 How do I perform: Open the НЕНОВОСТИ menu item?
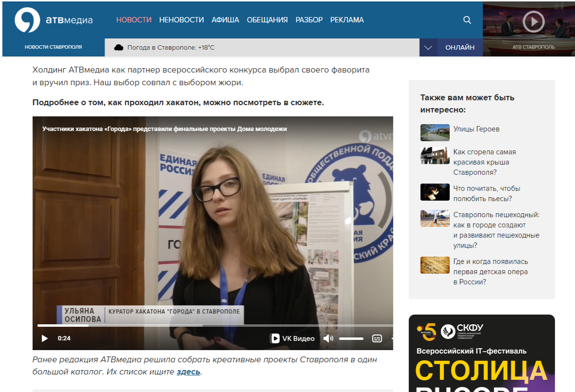click(x=182, y=20)
